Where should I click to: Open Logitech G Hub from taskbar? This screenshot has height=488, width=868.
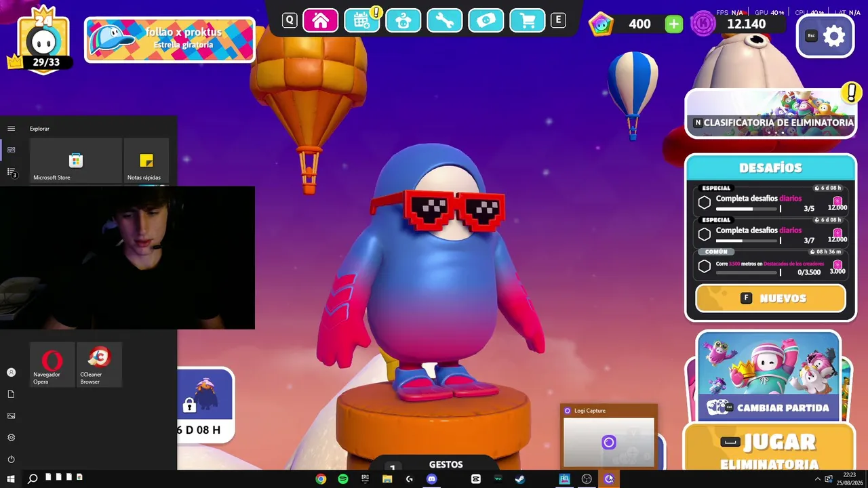coord(410,479)
